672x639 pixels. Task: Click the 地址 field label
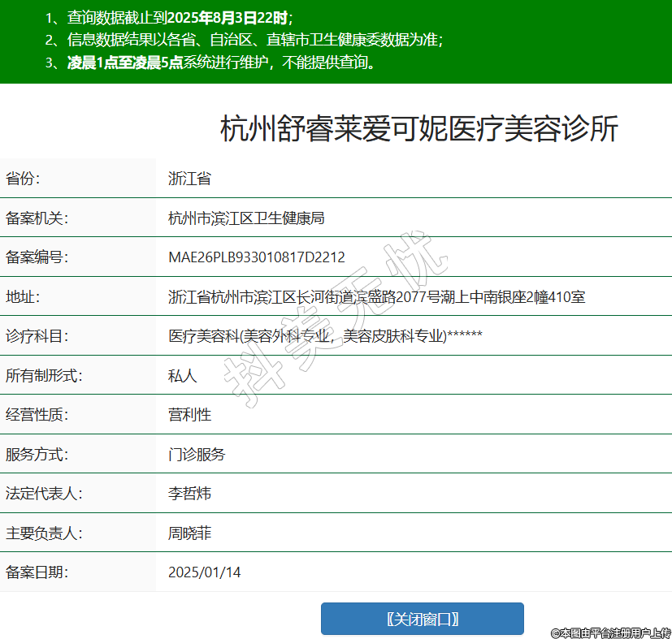click(23, 296)
